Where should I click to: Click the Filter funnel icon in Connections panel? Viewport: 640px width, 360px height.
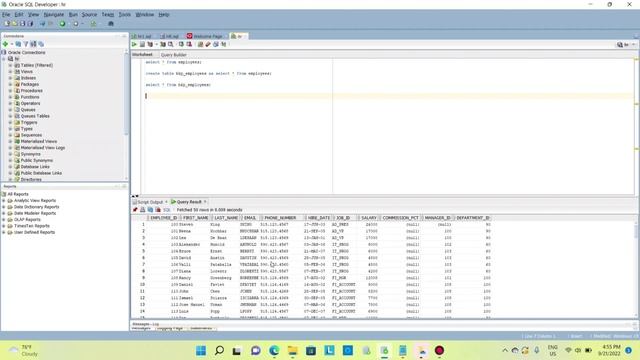(x=26, y=44)
